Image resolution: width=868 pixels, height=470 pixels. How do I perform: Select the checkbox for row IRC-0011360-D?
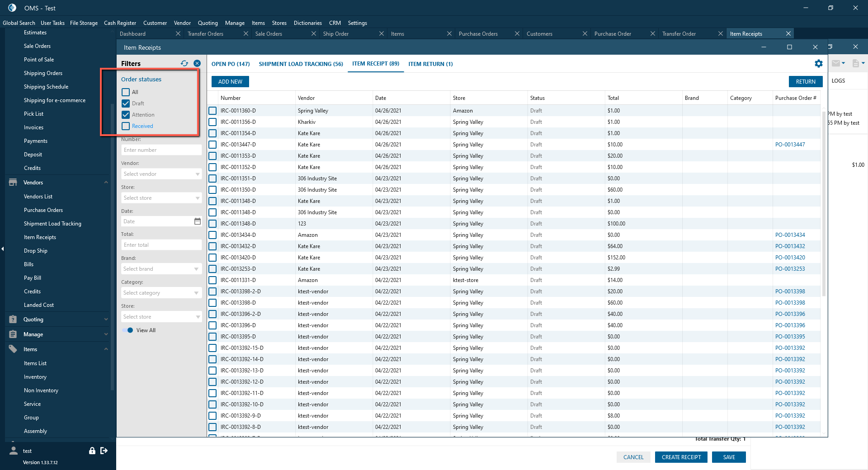[212, 111]
